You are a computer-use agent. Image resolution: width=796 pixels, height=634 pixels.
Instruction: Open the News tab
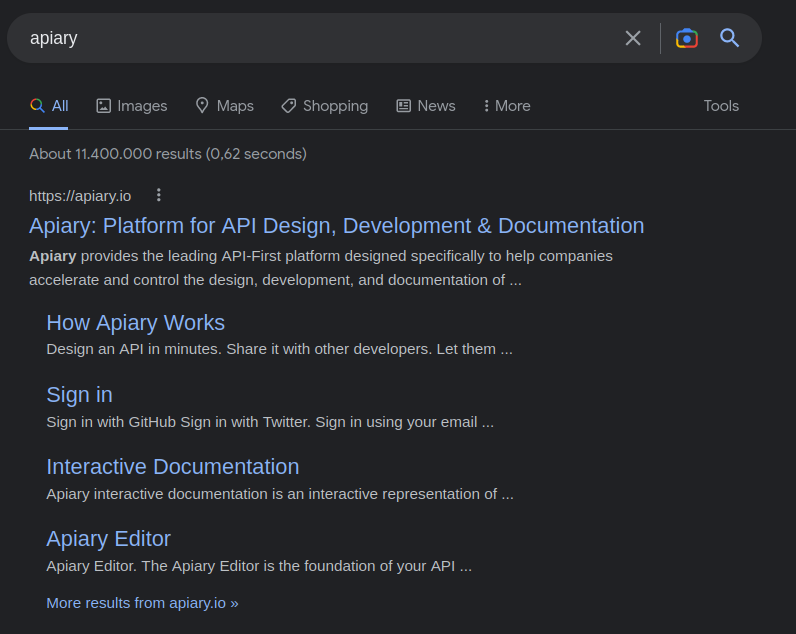(x=426, y=106)
